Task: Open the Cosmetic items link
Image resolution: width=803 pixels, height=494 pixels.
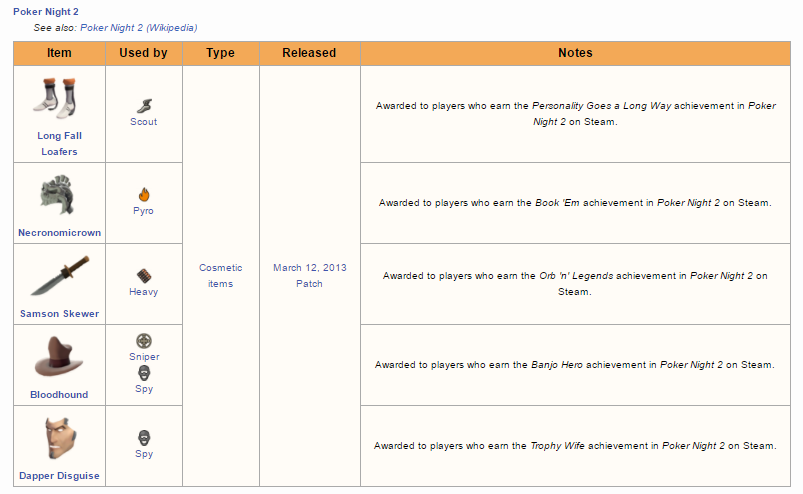Action: (221, 275)
